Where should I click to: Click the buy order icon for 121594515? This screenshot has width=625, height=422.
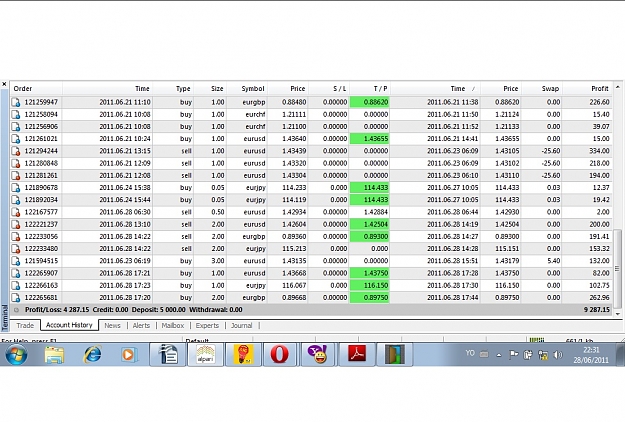point(16,261)
